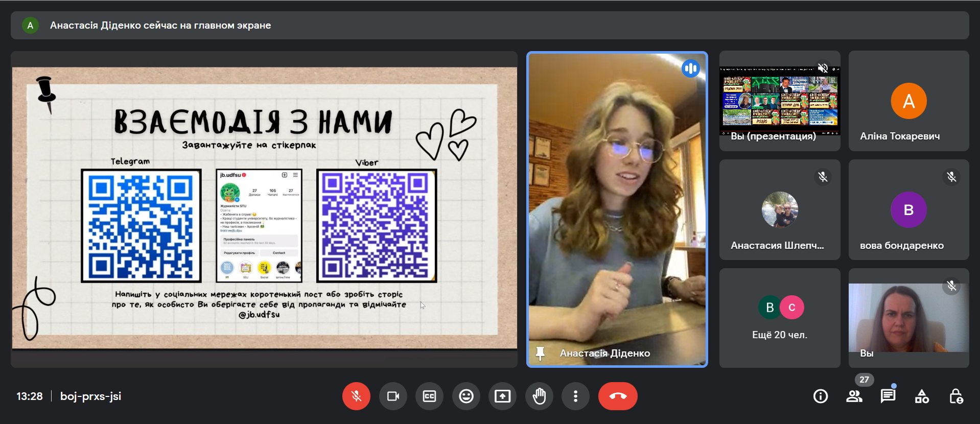Click the green A avatar in the notification bar

(30, 25)
